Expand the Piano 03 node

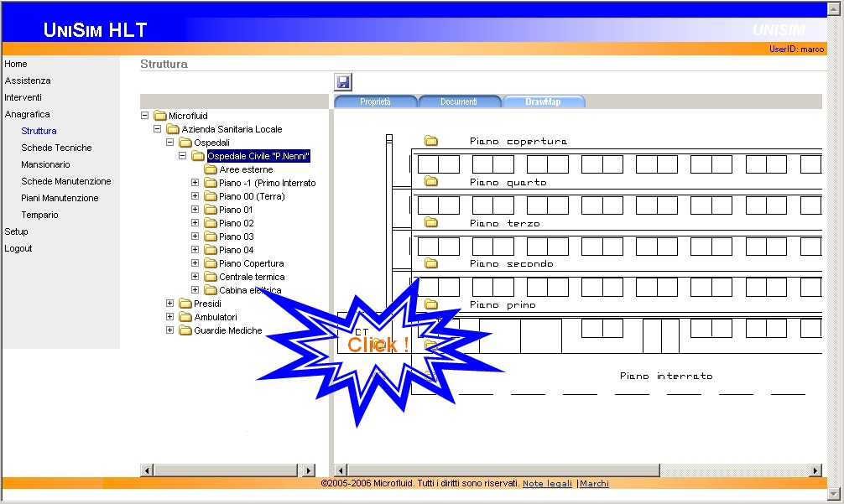(x=195, y=236)
